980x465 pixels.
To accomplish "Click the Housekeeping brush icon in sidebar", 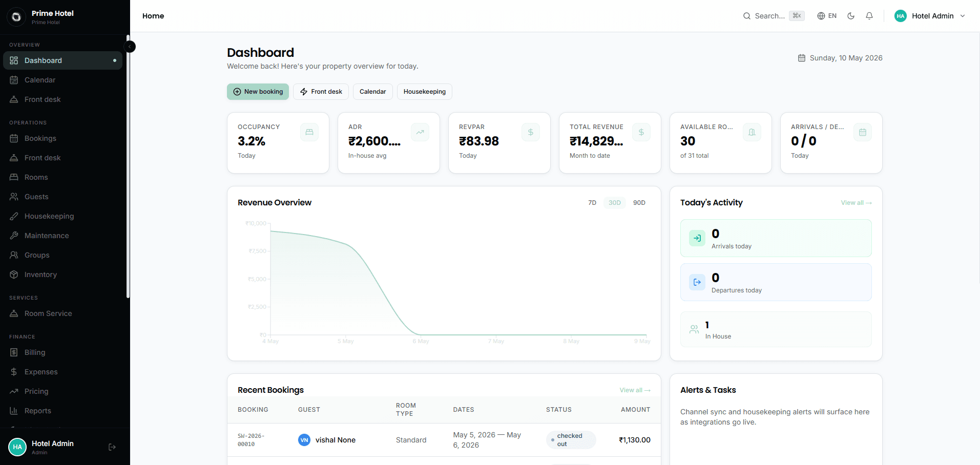I will [x=14, y=216].
